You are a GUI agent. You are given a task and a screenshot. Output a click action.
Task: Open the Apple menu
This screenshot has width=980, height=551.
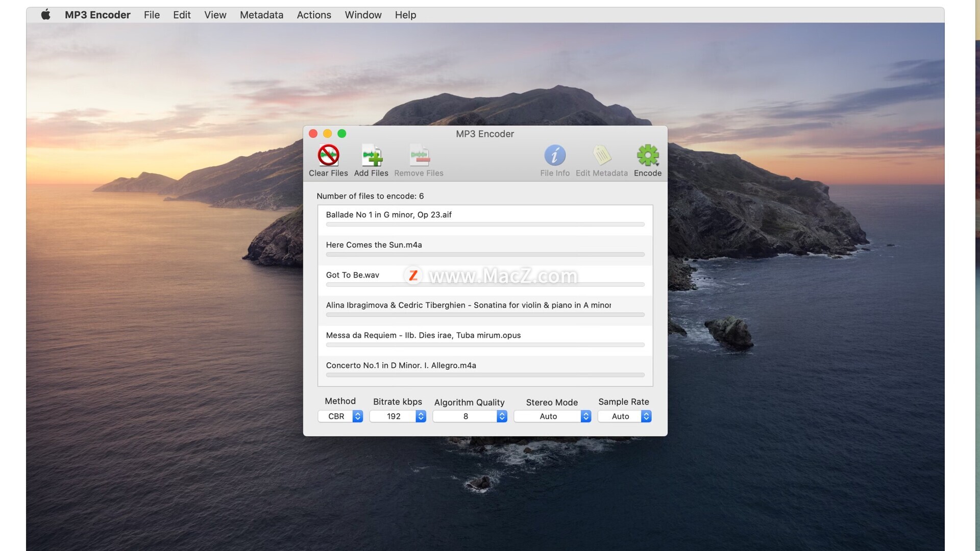[46, 15]
